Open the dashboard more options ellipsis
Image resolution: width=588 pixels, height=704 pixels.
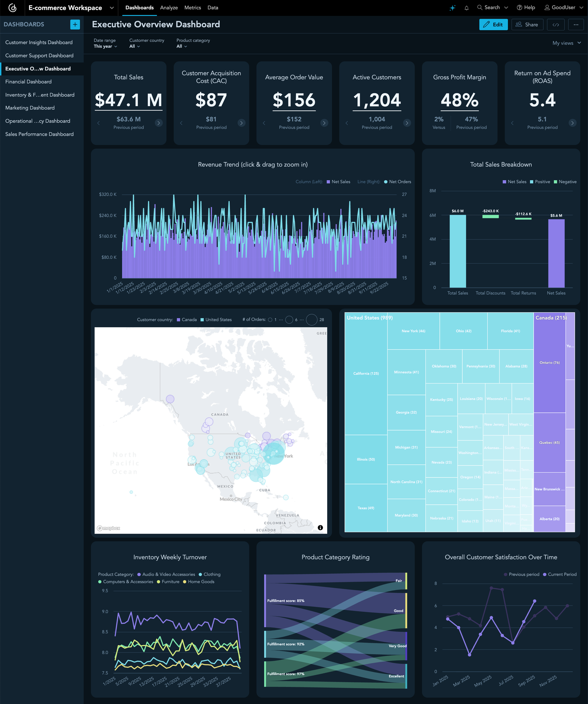576,24
